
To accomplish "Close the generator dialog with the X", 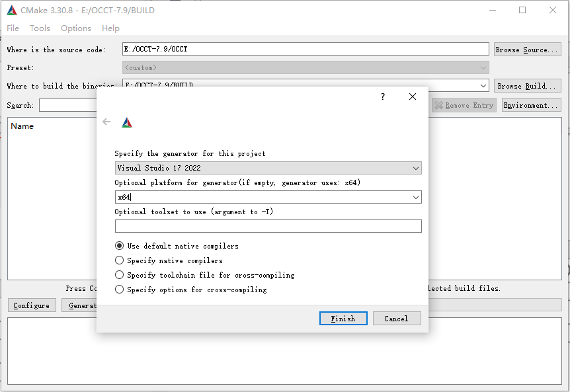I will 412,97.
